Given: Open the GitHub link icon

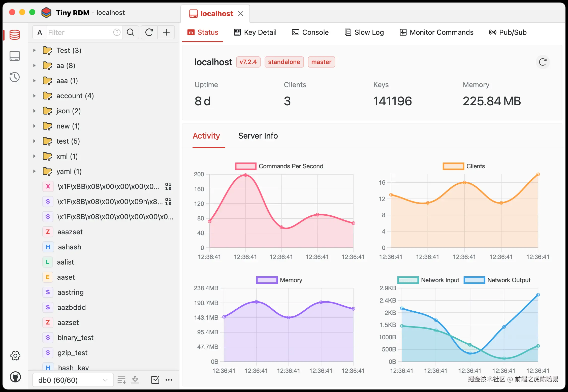Looking at the screenshot, I should tap(15, 377).
